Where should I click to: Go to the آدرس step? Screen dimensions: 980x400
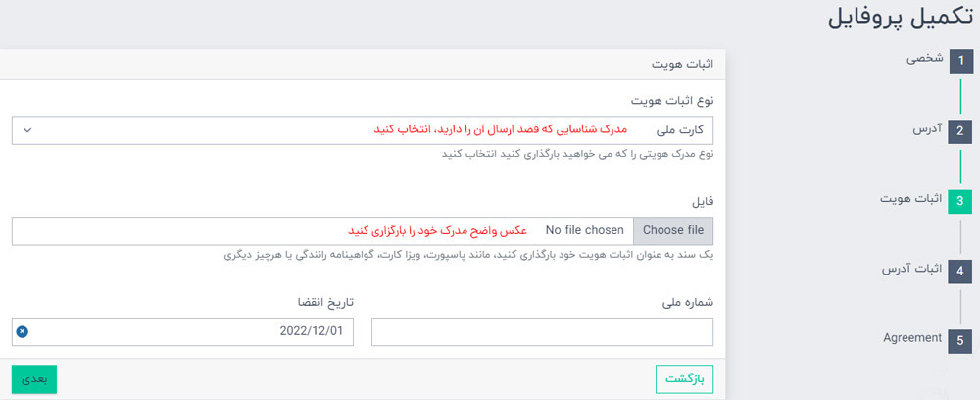pyautogui.click(x=927, y=129)
